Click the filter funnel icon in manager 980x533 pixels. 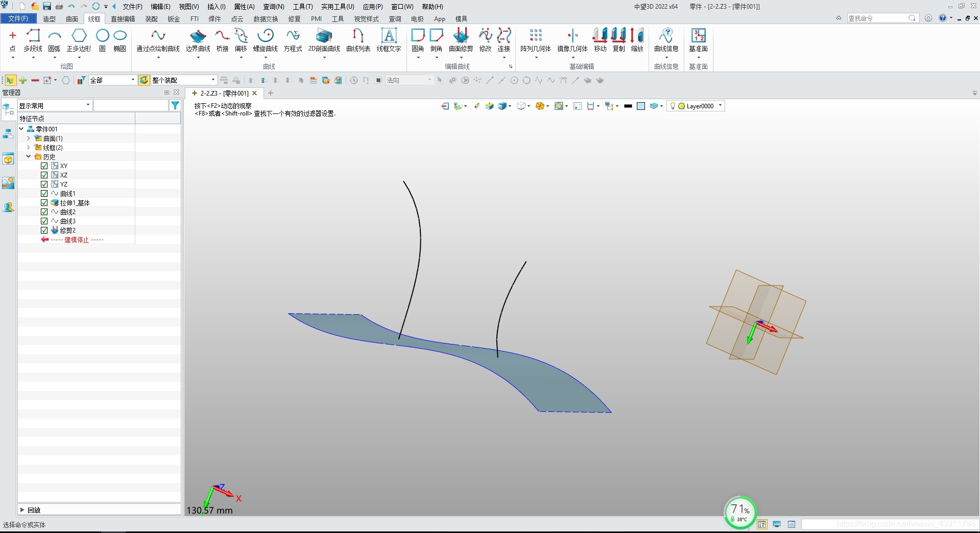pyautogui.click(x=175, y=105)
